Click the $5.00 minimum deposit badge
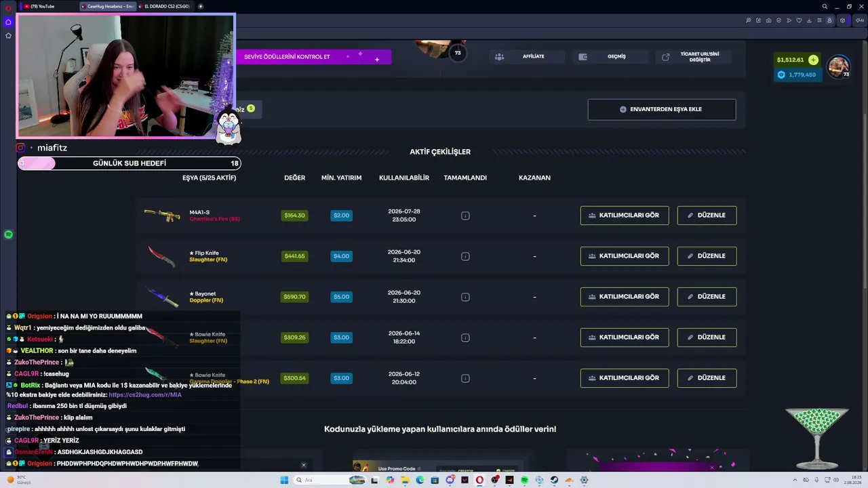 [341, 297]
